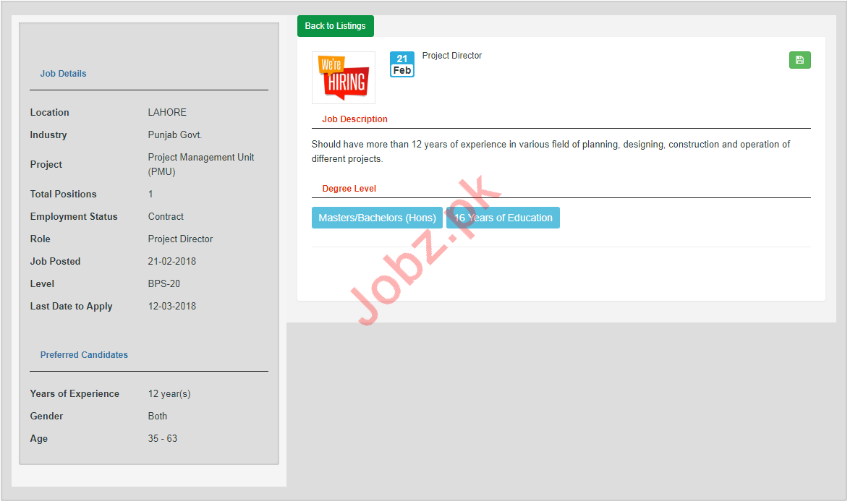Viewport: 850px width, 504px height.
Task: Click the We're Hiring logo image
Action: (344, 77)
